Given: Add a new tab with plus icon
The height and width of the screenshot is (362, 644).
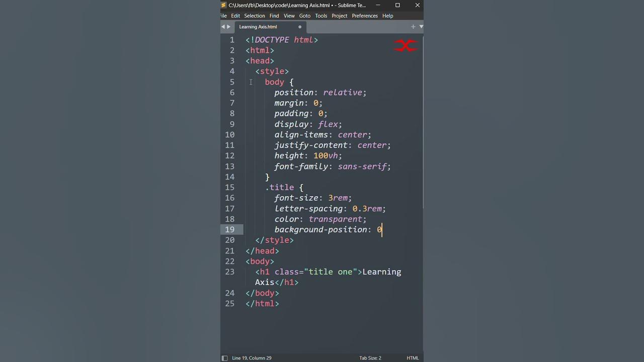Looking at the screenshot, I should [413, 27].
